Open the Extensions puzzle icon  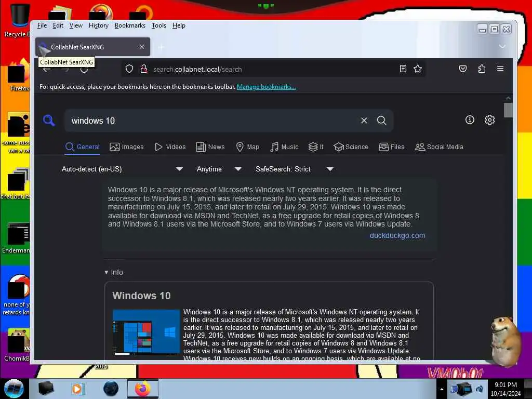482,69
